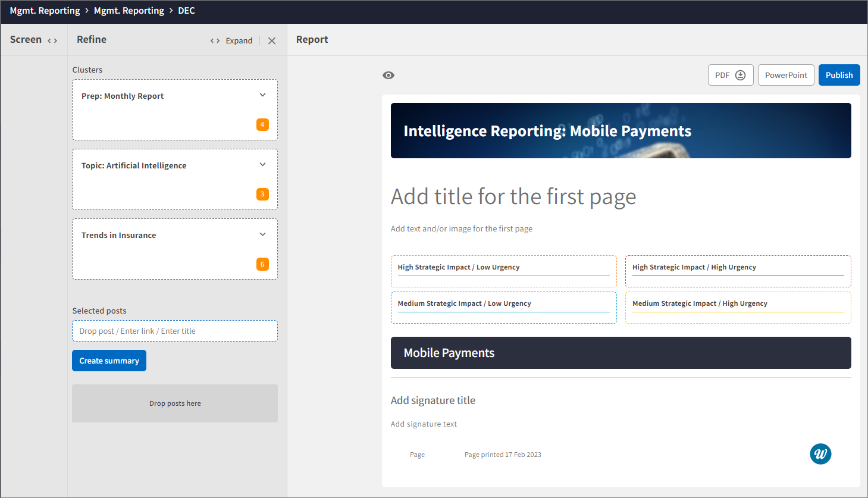Open the report preview eye icon
868x498 pixels.
(x=388, y=75)
